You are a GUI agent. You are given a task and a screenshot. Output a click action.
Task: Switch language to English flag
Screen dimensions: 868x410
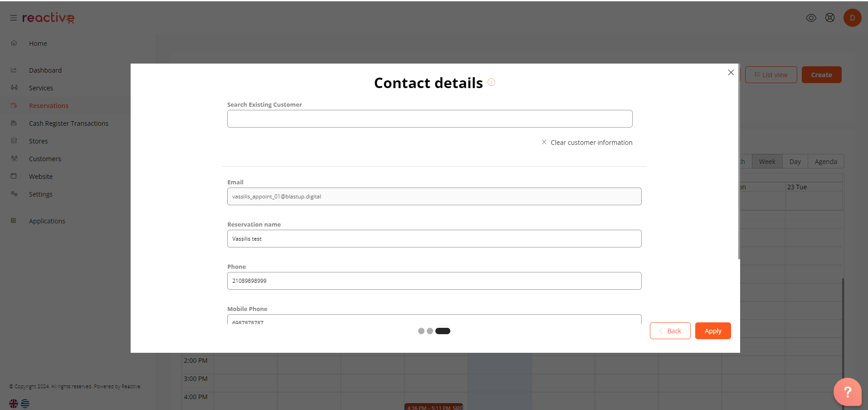coord(14,403)
